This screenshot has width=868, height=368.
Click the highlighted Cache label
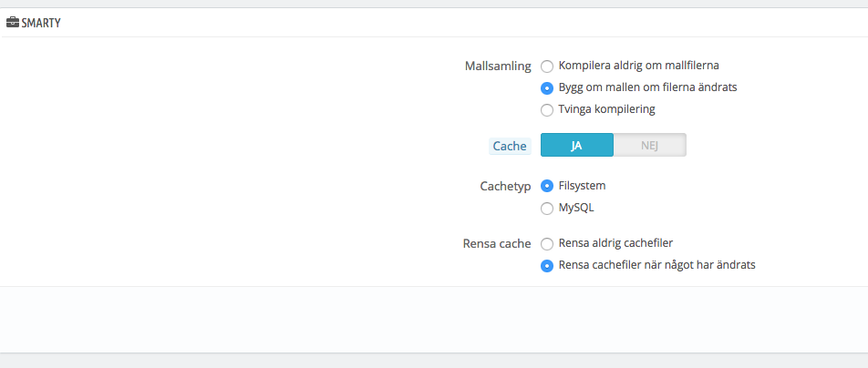(x=510, y=146)
